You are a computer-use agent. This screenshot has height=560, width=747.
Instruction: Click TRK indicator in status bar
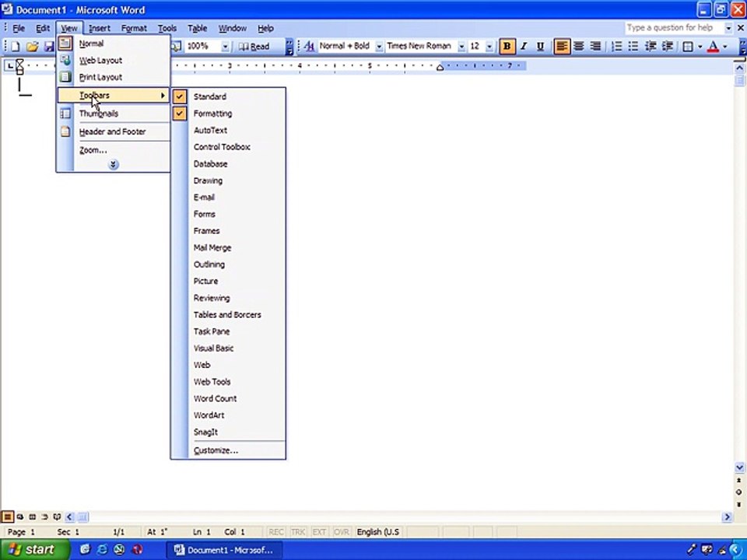(x=298, y=532)
